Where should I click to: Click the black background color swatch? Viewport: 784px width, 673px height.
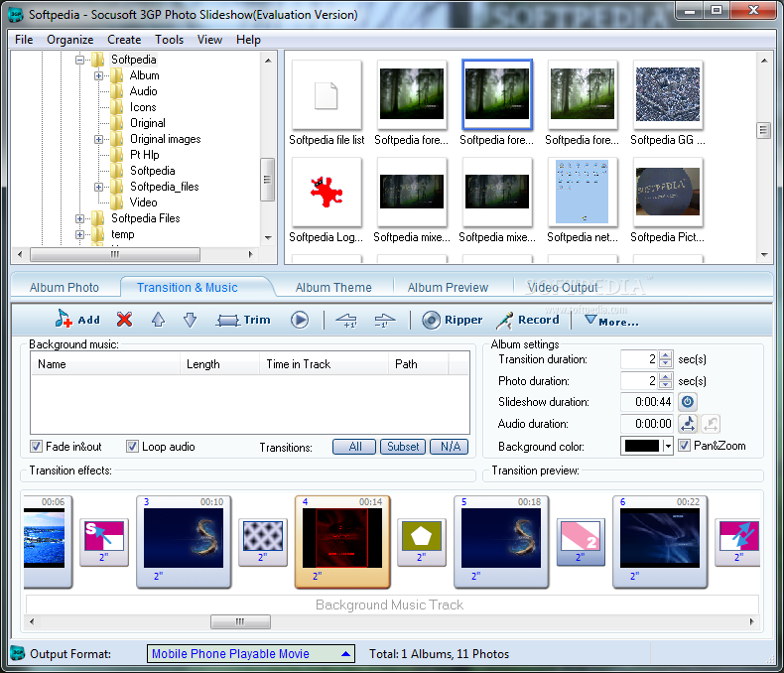point(642,446)
